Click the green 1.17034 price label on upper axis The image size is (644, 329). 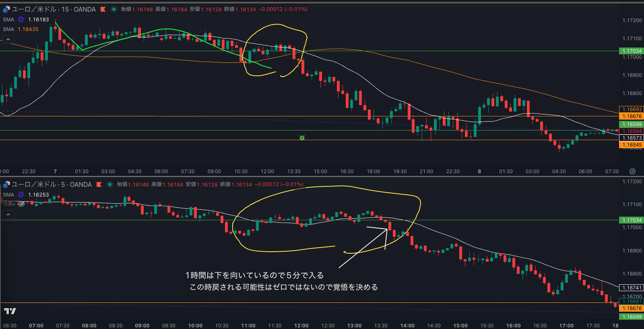click(631, 51)
